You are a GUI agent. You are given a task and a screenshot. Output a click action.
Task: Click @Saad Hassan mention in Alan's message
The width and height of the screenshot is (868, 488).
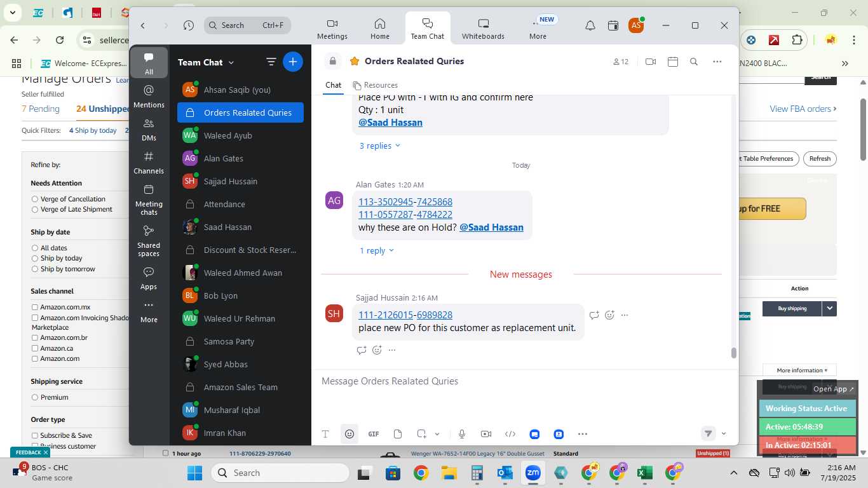pos(491,227)
